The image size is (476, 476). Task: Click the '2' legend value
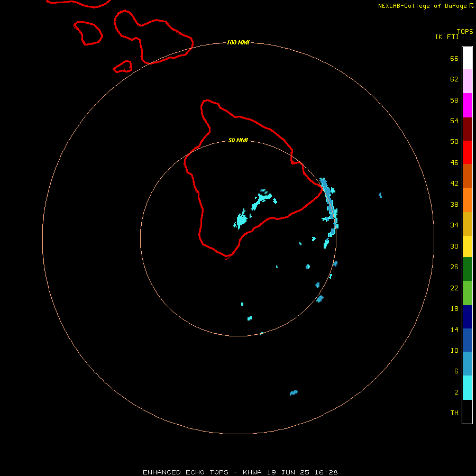[x=456, y=392]
